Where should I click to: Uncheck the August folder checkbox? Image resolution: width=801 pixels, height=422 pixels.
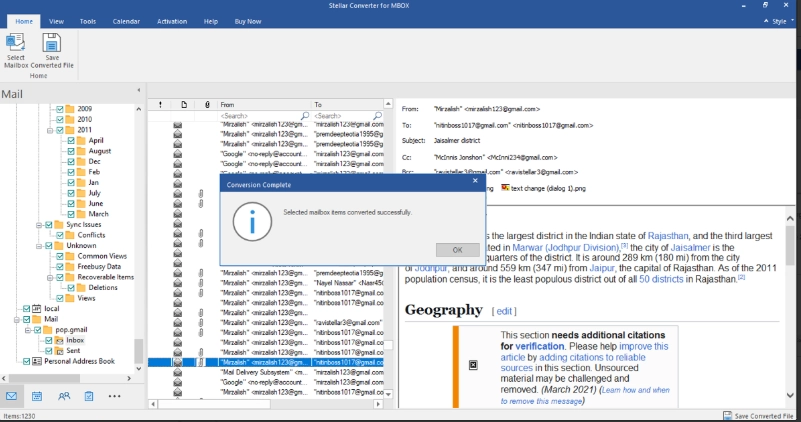pyautogui.click(x=71, y=151)
